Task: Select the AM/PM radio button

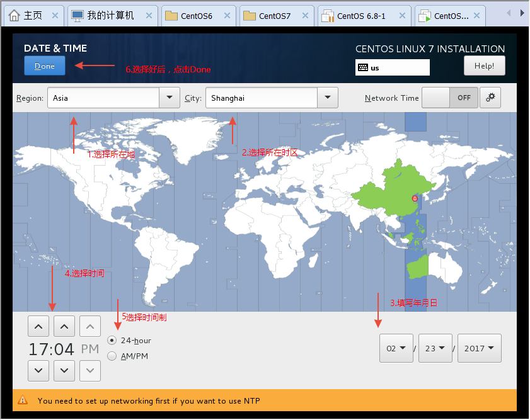Action: click(112, 356)
